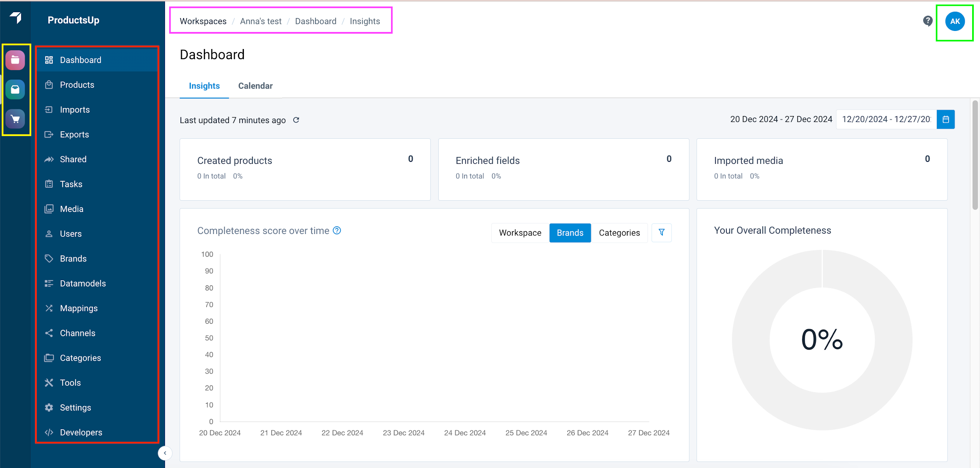Switch chart view to Workspace
The image size is (980, 468).
[x=520, y=233]
